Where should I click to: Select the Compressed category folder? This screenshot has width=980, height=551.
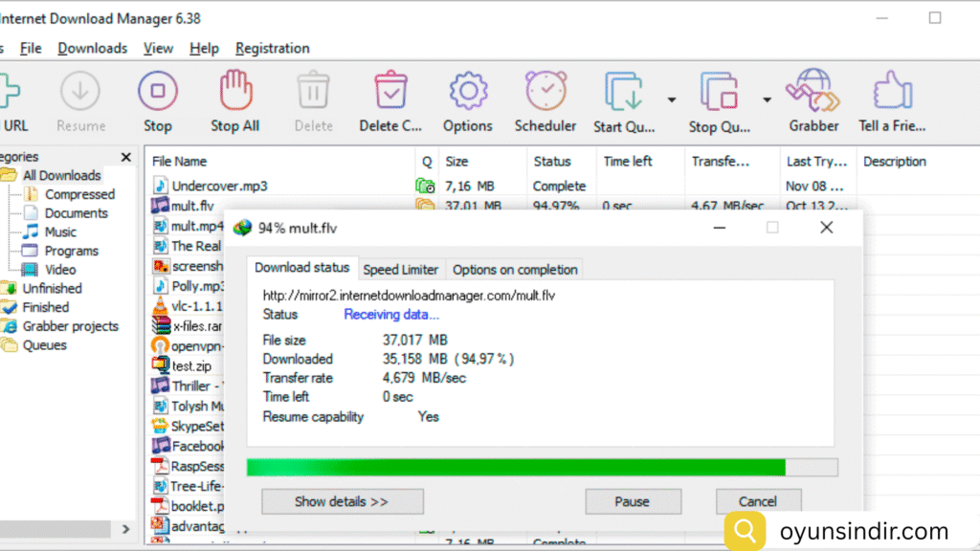tap(79, 194)
